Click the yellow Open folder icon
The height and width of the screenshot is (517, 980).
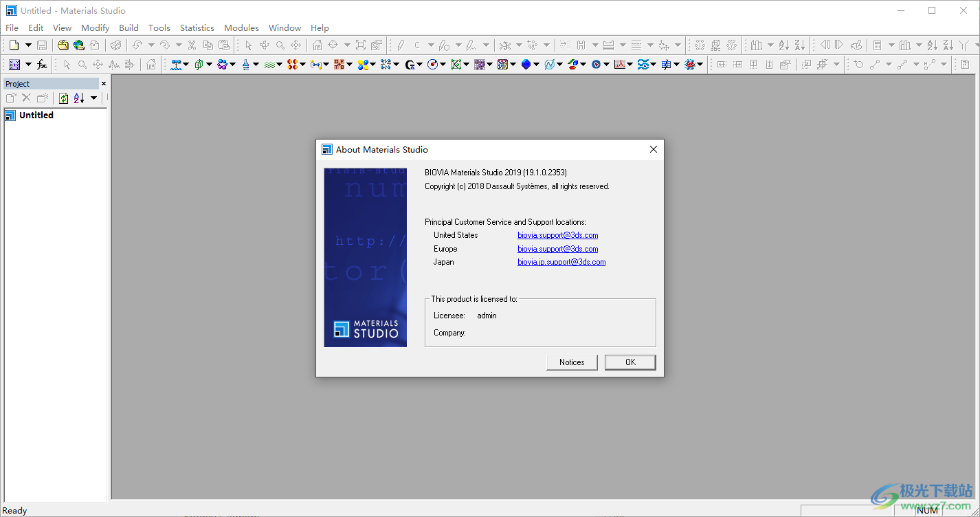(63, 45)
